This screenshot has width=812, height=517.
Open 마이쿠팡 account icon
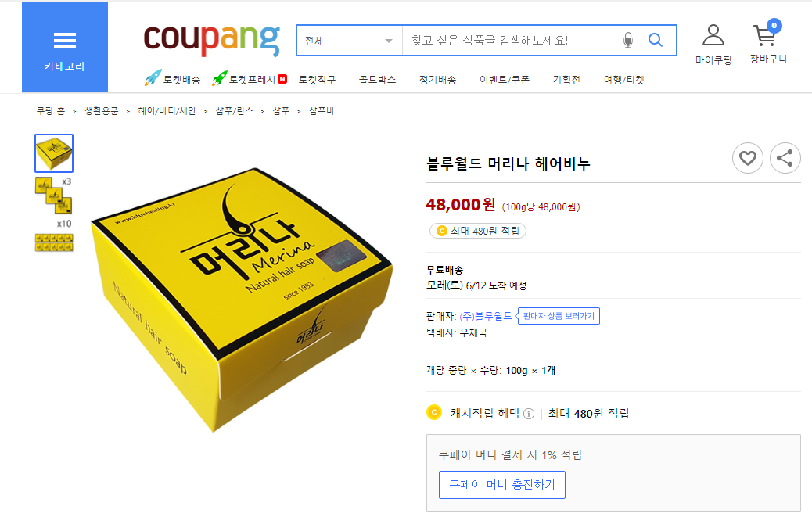(713, 45)
